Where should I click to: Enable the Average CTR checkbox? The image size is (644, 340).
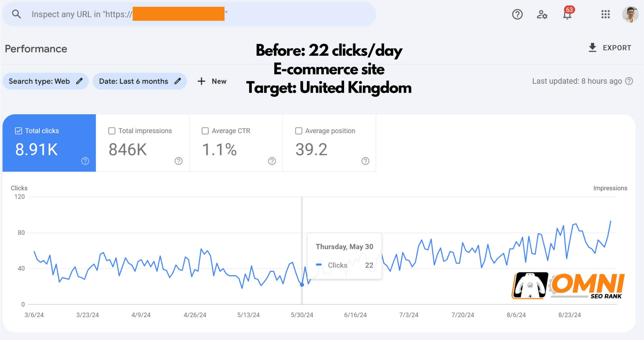point(205,131)
